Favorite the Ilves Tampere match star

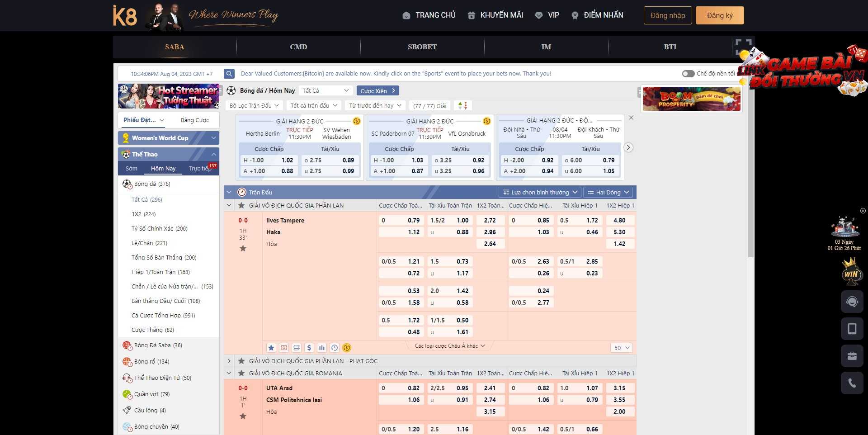[x=243, y=248]
